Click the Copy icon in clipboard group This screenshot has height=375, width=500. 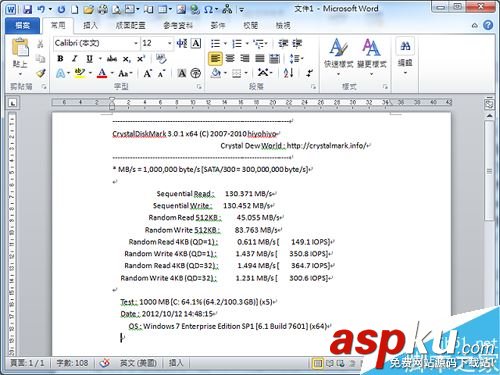tap(40, 59)
